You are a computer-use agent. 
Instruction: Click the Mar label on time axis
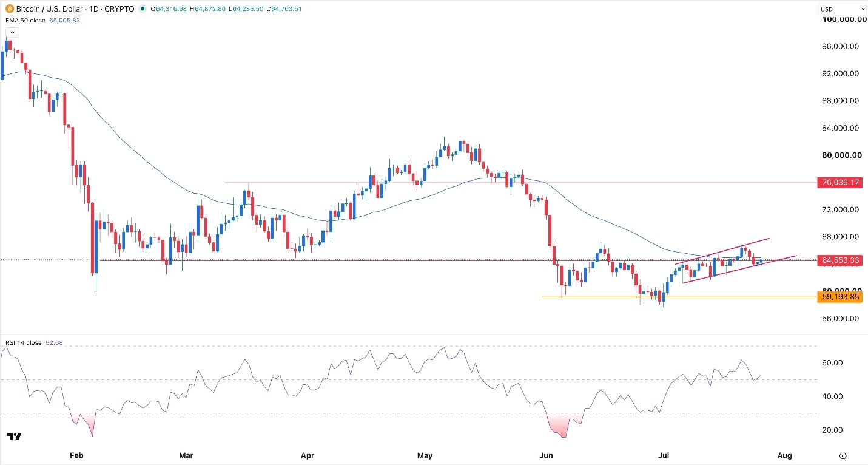coord(187,455)
